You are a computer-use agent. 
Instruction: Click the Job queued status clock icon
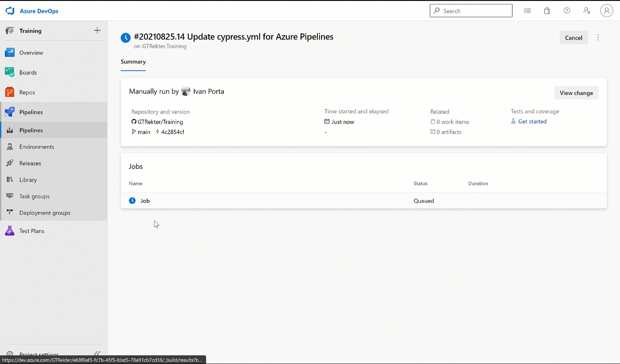(x=132, y=200)
